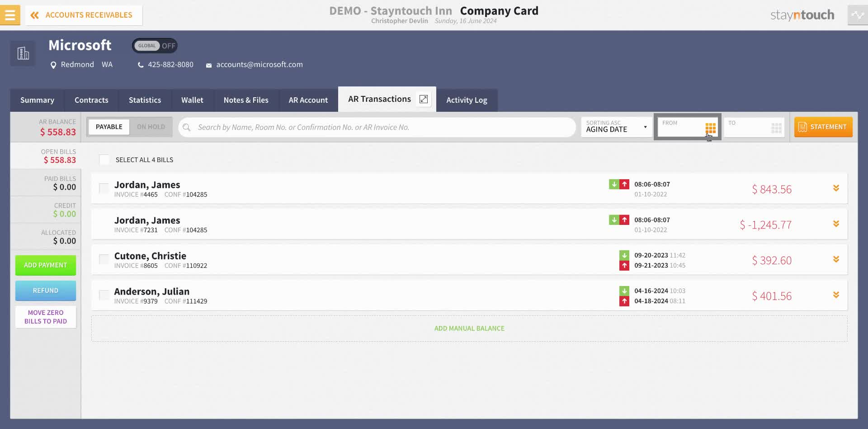Image resolution: width=868 pixels, height=429 pixels.
Task: Toggle the Global switch
Action: coord(155,46)
